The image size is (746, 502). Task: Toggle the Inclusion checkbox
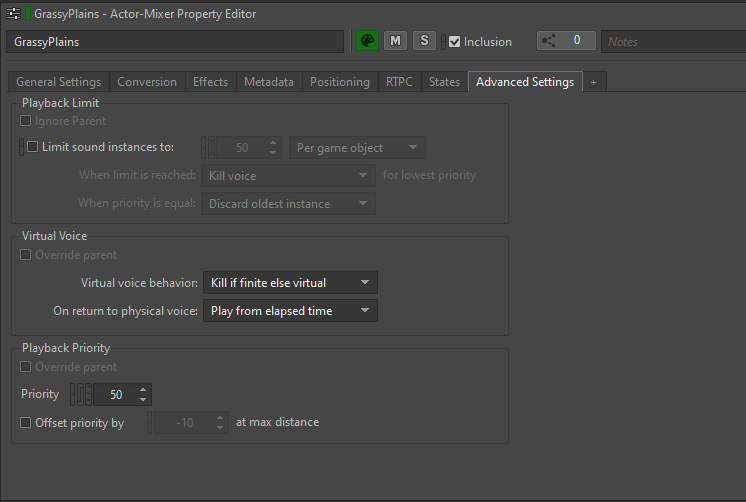click(454, 42)
